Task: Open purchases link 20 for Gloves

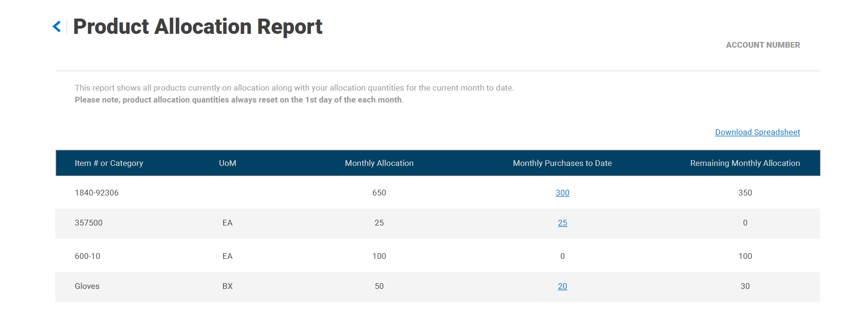Action: pos(562,286)
